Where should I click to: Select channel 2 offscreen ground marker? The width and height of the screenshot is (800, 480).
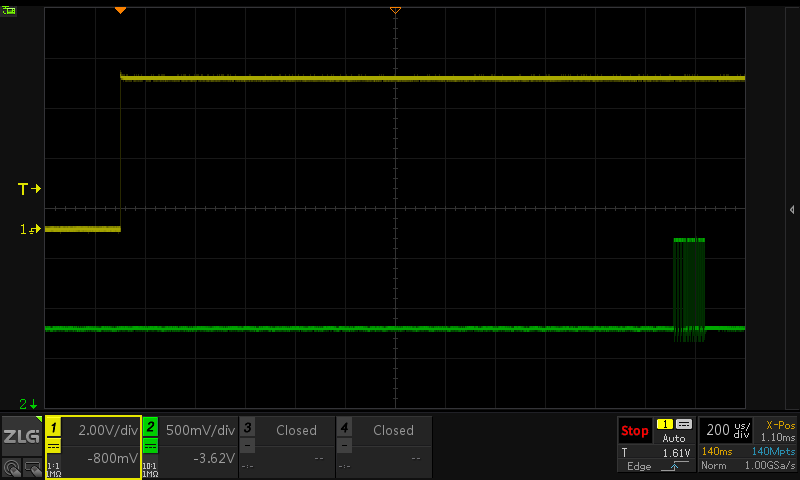click(x=28, y=404)
